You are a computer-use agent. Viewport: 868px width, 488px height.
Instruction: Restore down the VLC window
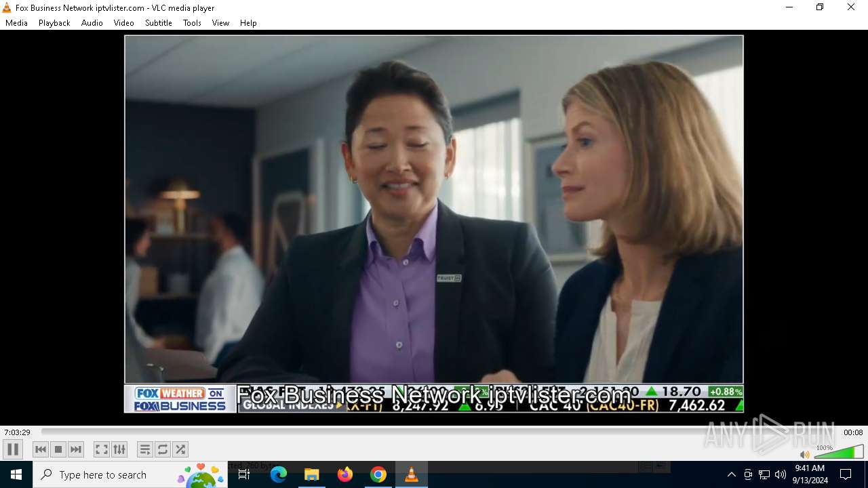tap(820, 7)
